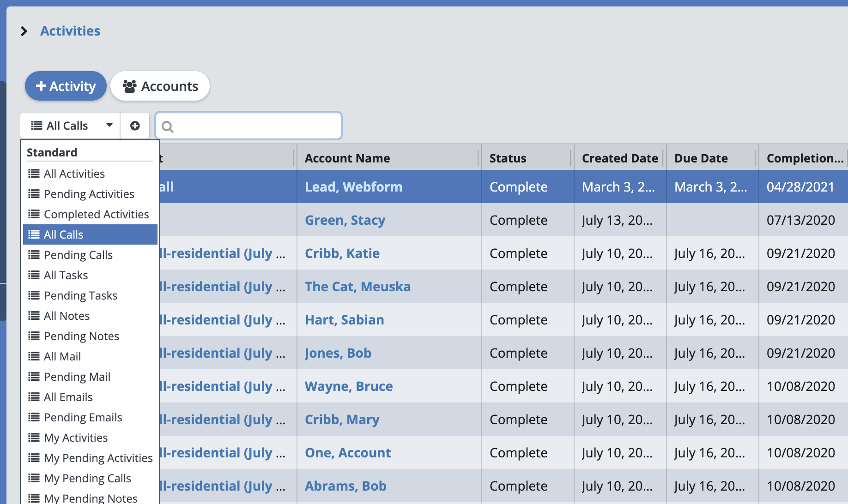Click the magnifier icon in search box
This screenshot has height=504, width=848.
[168, 126]
